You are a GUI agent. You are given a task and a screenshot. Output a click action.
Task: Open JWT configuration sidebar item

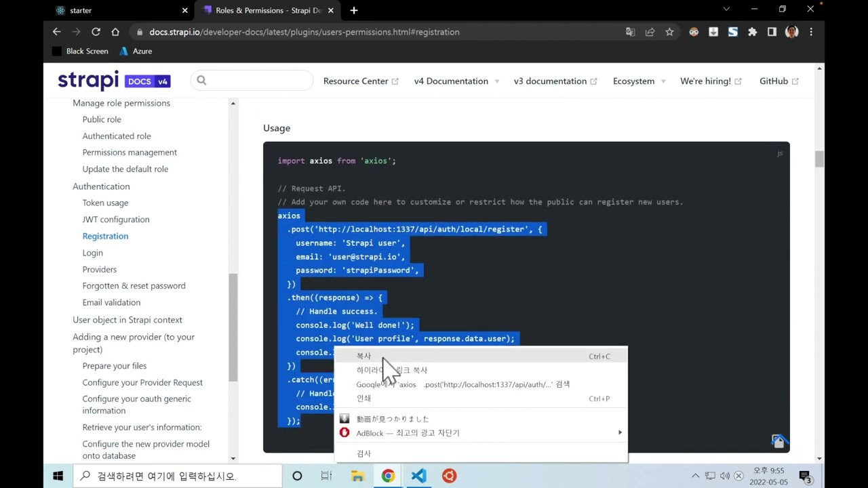click(x=116, y=220)
